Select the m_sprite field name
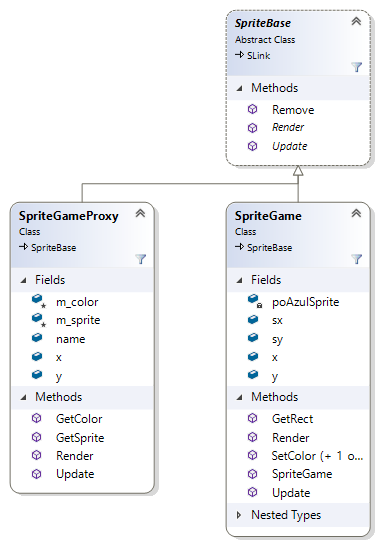The height and width of the screenshot is (545, 379). 78,320
